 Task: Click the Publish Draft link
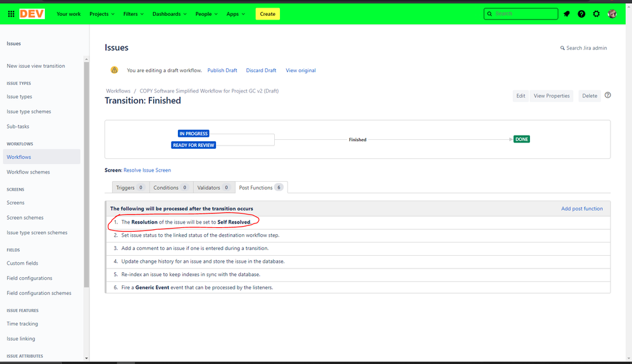222,70
